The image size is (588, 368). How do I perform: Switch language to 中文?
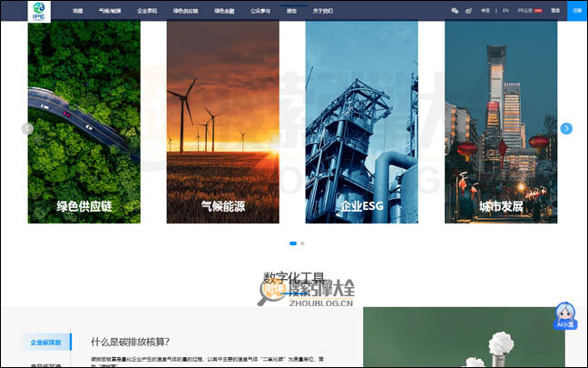tap(485, 11)
